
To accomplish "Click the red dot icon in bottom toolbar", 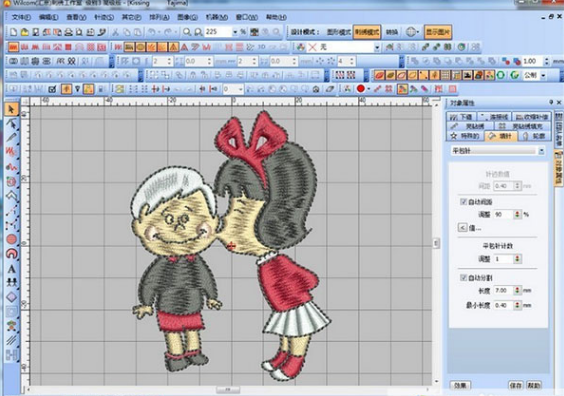I will coord(361,89).
